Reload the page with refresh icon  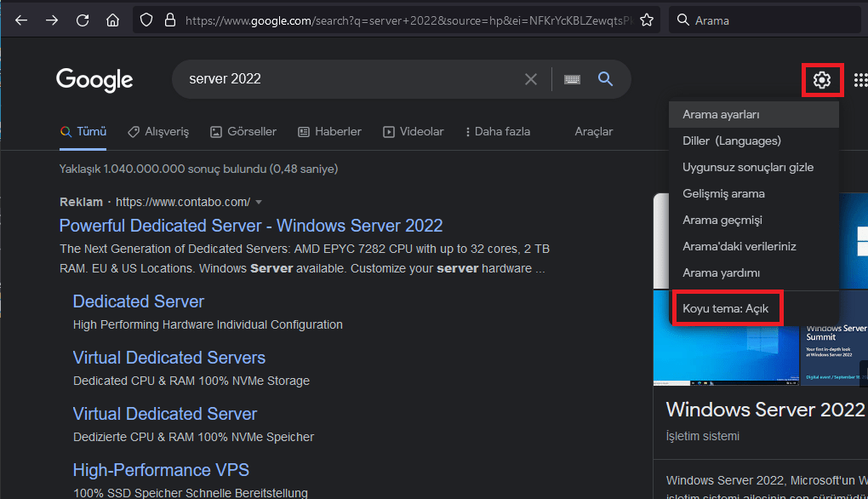pos(83,20)
